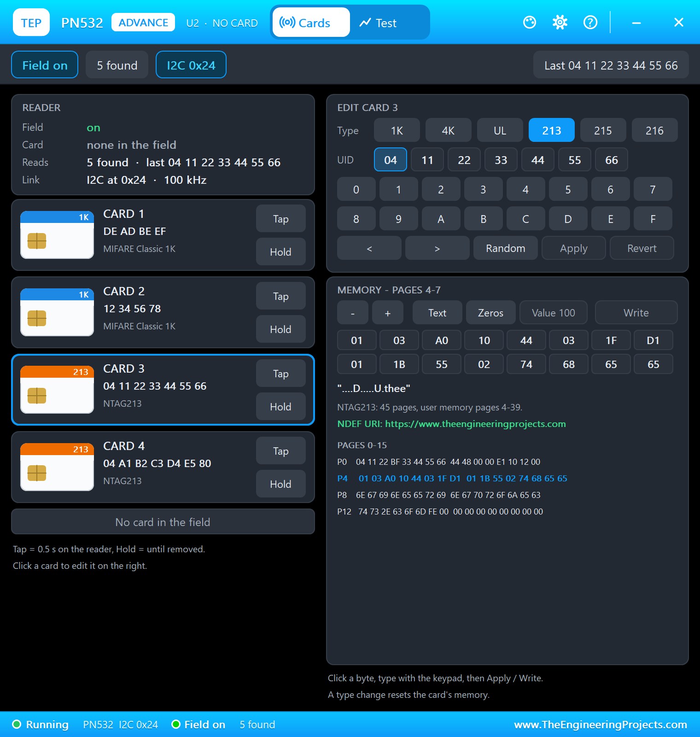Click the Card 2 thumbnail image
This screenshot has width=700, height=737.
[x=57, y=312]
